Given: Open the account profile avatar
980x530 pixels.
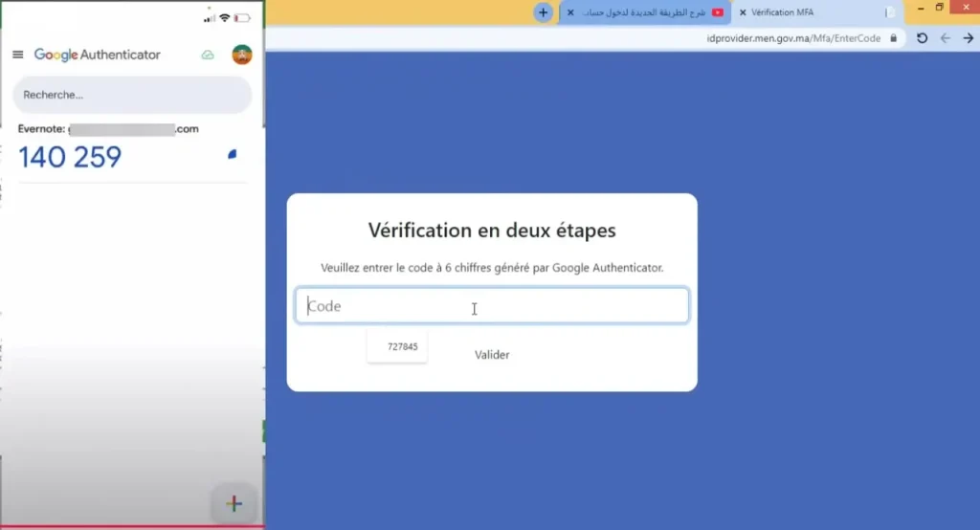Looking at the screenshot, I should pos(242,55).
